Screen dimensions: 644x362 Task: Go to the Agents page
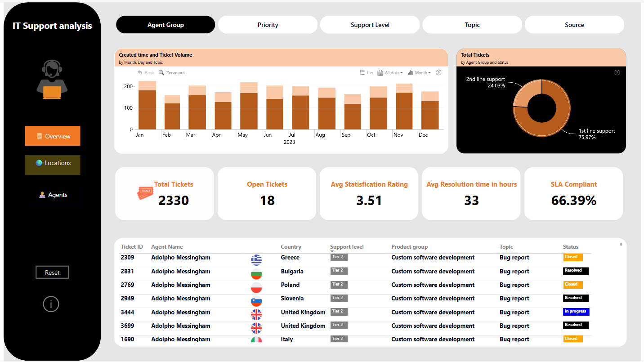coord(53,195)
